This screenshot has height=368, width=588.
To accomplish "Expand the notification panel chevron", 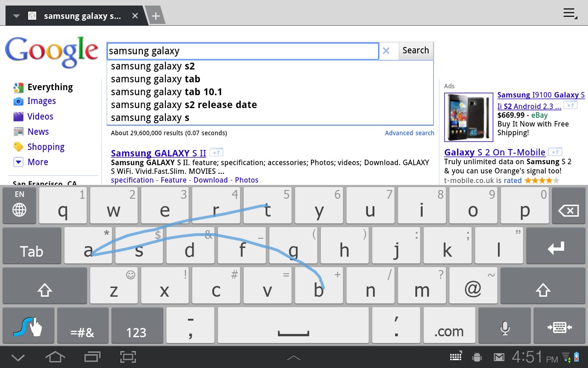I will 294,357.
